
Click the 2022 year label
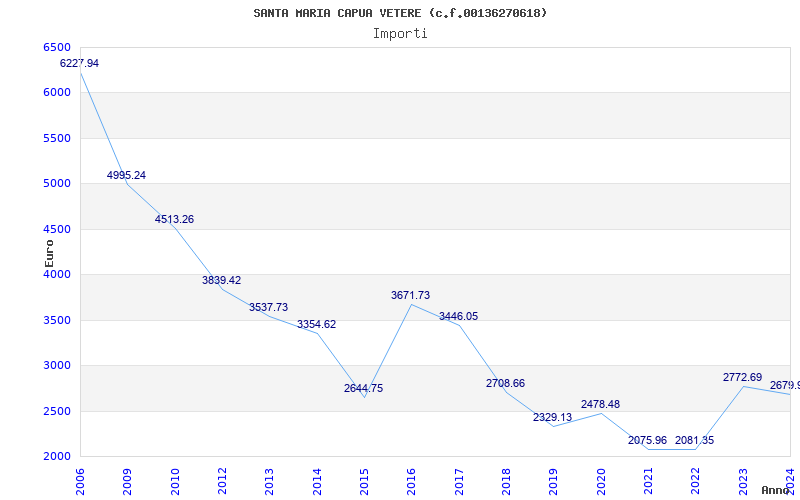695,482
